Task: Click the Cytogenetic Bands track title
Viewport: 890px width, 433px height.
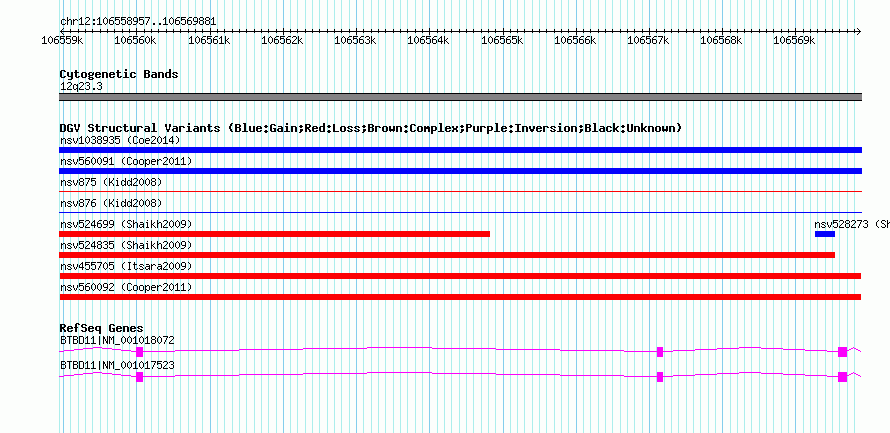Action: click(119, 74)
